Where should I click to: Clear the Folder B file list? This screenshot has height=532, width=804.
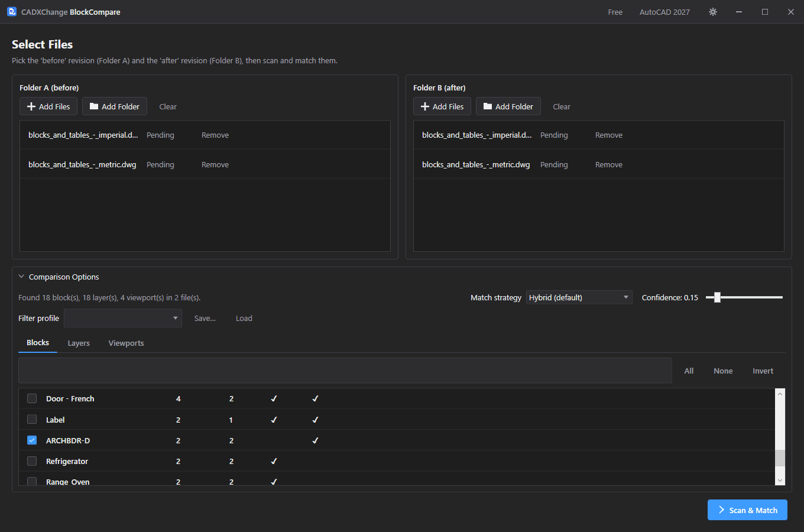coord(562,106)
